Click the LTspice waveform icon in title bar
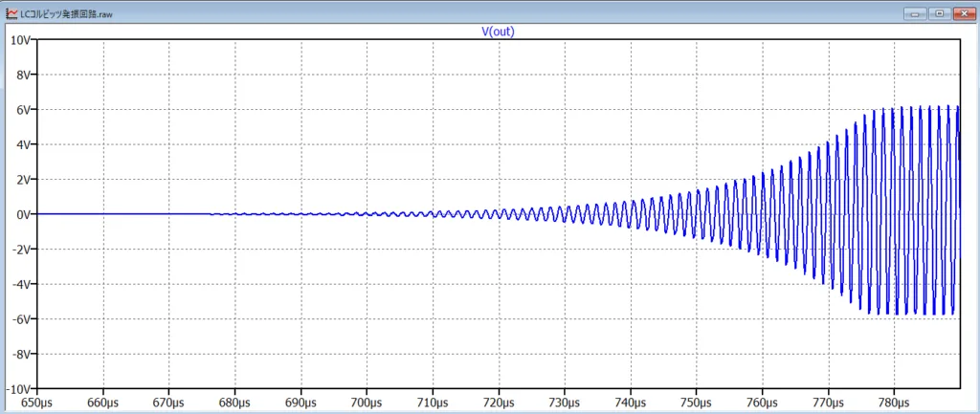The width and height of the screenshot is (980, 414). point(10,12)
